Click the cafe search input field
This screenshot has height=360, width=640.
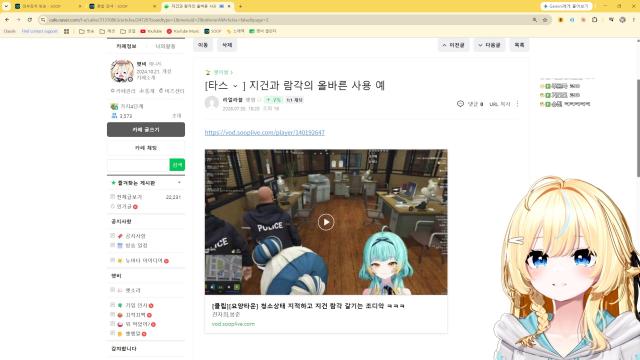(x=138, y=165)
